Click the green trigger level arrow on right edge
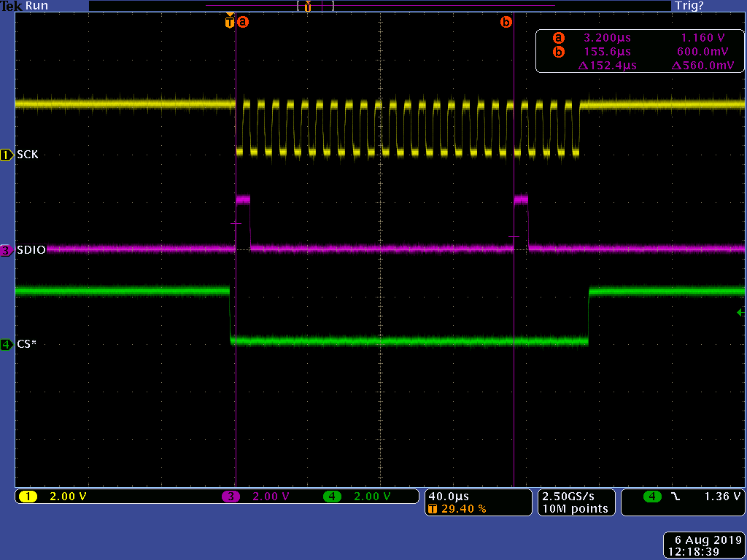The width and height of the screenshot is (747, 560). pos(740,313)
